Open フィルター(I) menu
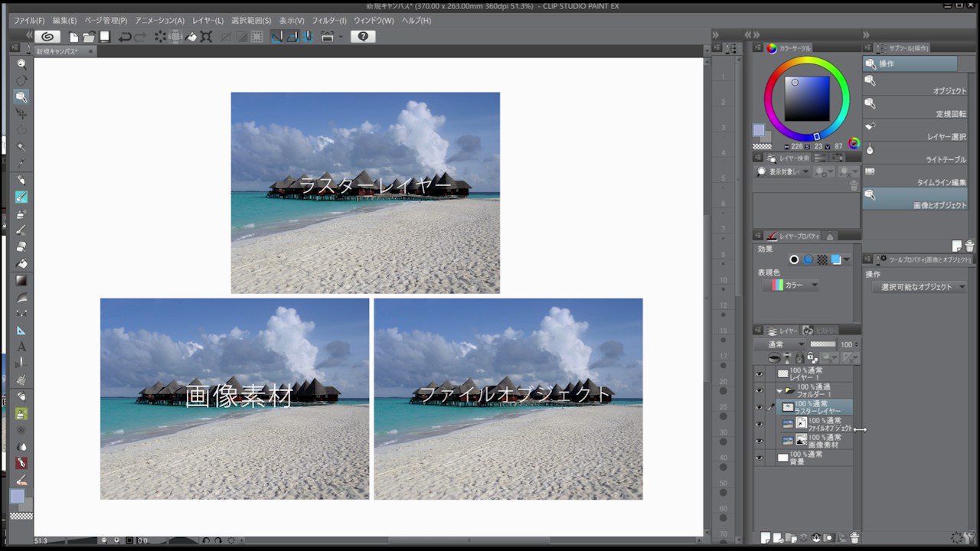 (329, 20)
